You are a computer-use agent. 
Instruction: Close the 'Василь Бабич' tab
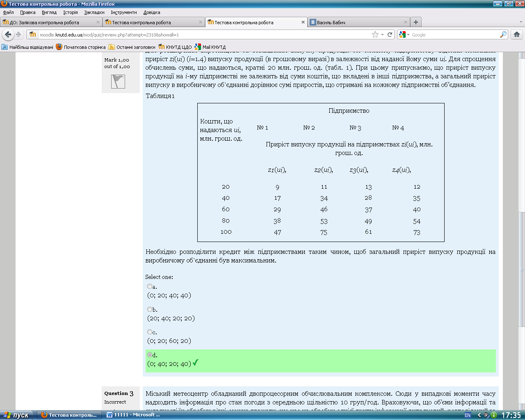point(406,22)
